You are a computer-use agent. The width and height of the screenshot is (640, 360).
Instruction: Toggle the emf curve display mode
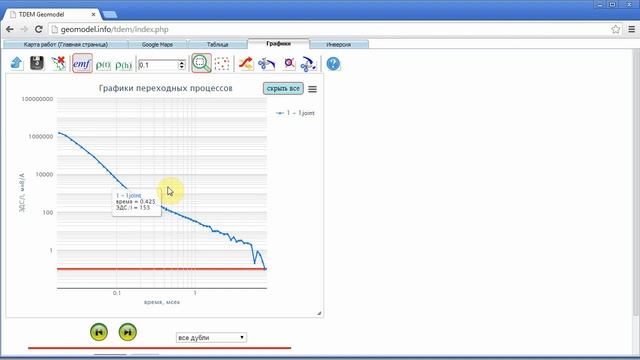[x=82, y=64]
